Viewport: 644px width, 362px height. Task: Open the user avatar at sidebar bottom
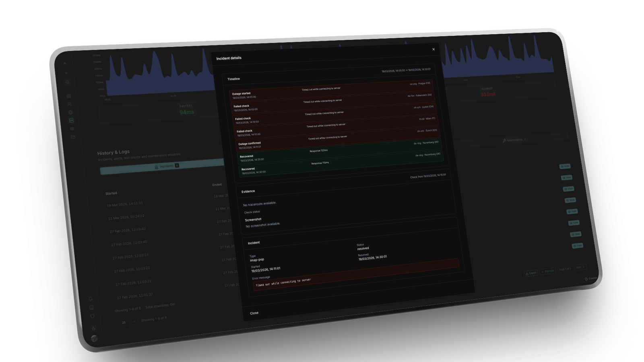pos(94,338)
